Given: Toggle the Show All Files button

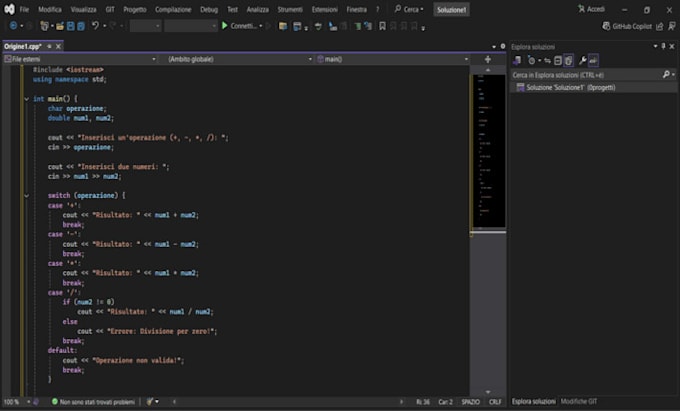Looking at the screenshot, I should 568,61.
